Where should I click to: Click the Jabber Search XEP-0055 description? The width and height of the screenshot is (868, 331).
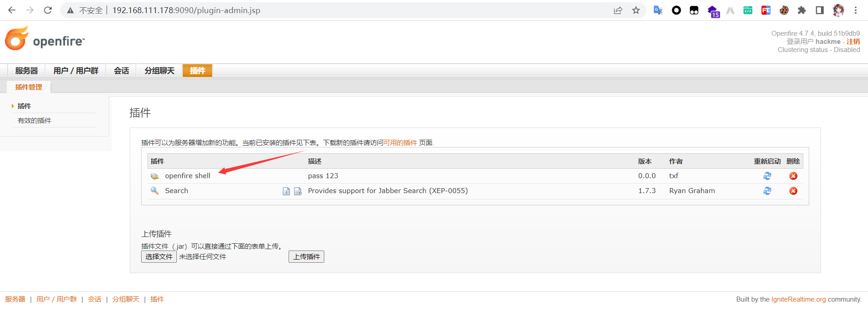(x=388, y=191)
